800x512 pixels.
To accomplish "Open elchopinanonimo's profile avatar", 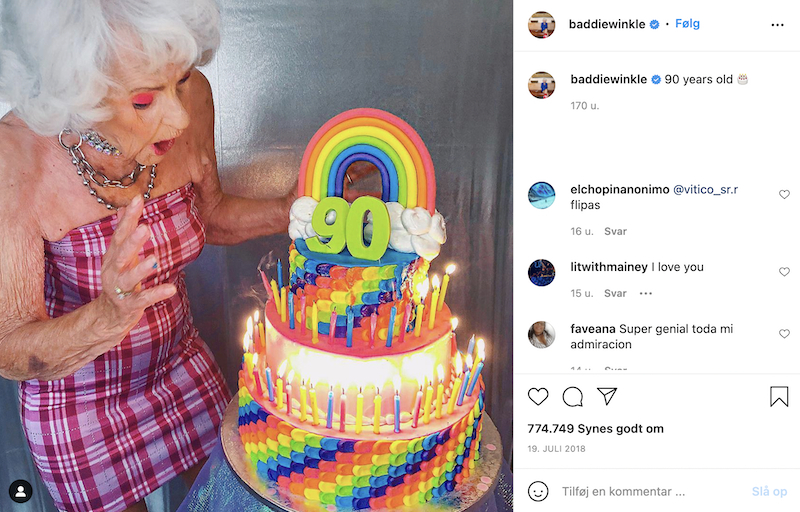I will click(541, 195).
